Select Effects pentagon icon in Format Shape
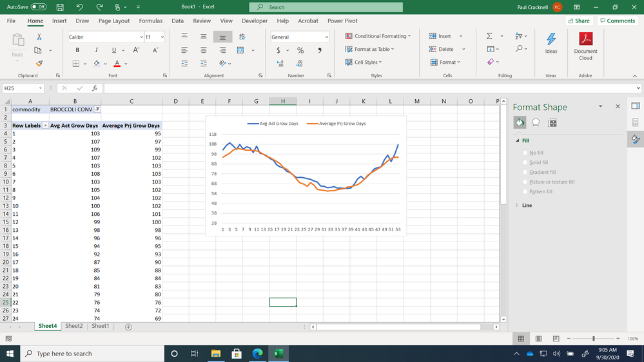 pyautogui.click(x=536, y=122)
